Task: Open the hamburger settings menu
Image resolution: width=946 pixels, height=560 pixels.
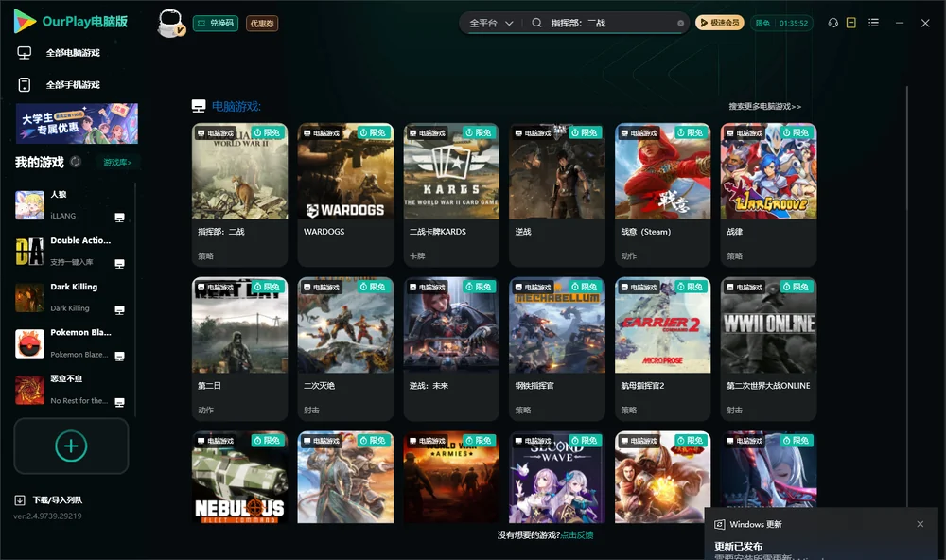Action: [x=873, y=23]
